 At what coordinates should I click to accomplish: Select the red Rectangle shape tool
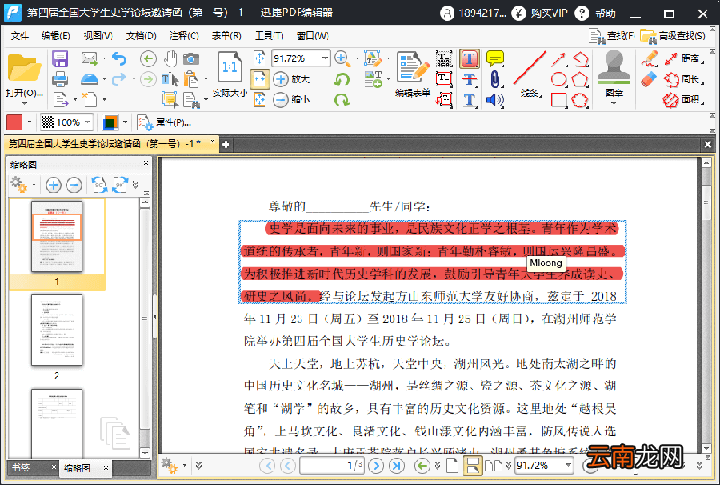click(x=558, y=100)
